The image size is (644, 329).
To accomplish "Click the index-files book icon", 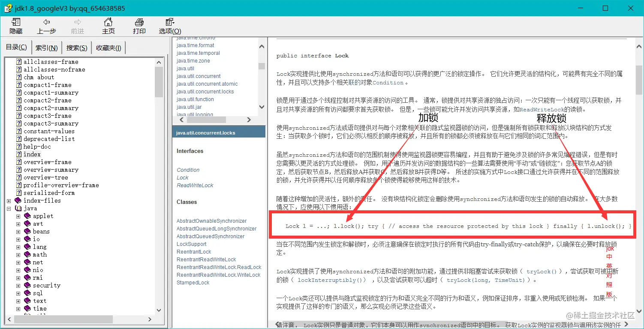I will 18,200.
